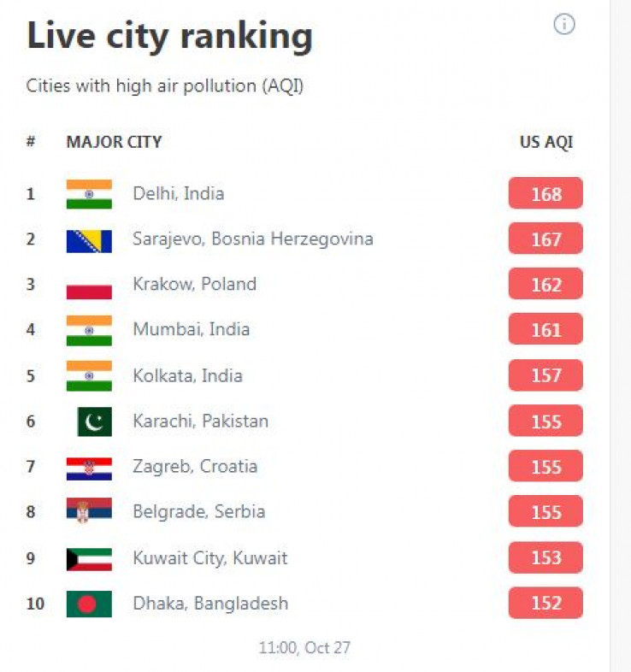
Task: Open the info icon beside Live city ranking
Action: coord(563,25)
